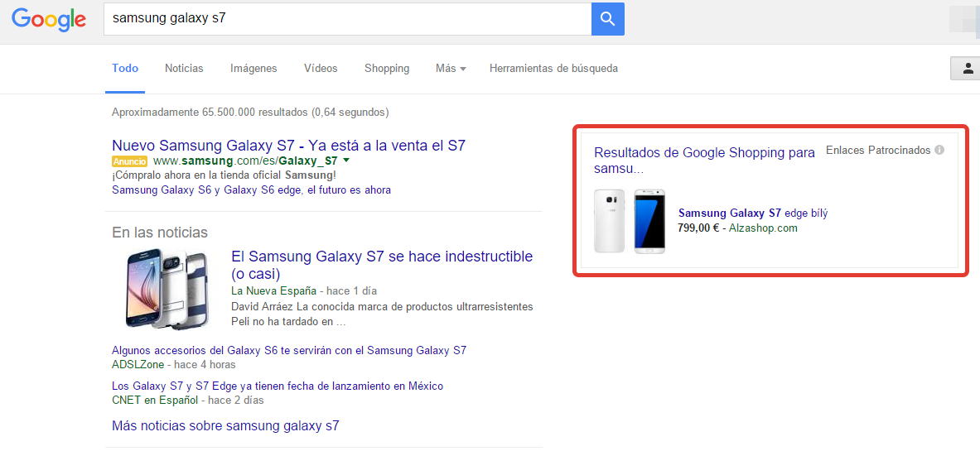Click the Google logo
980x451 pixels.
coord(49,19)
